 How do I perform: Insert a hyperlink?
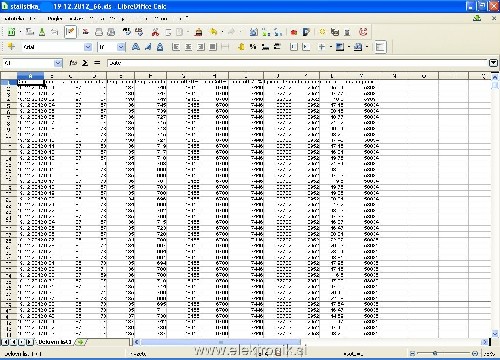tap(253, 32)
